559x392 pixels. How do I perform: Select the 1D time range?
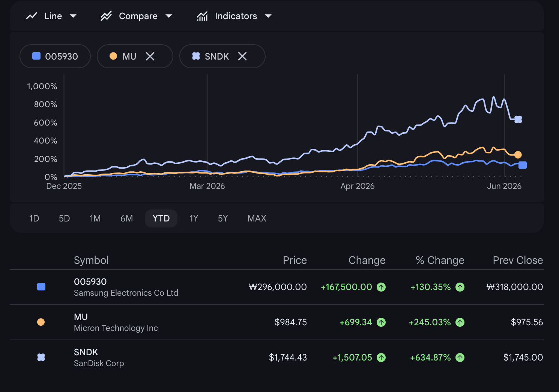34,218
